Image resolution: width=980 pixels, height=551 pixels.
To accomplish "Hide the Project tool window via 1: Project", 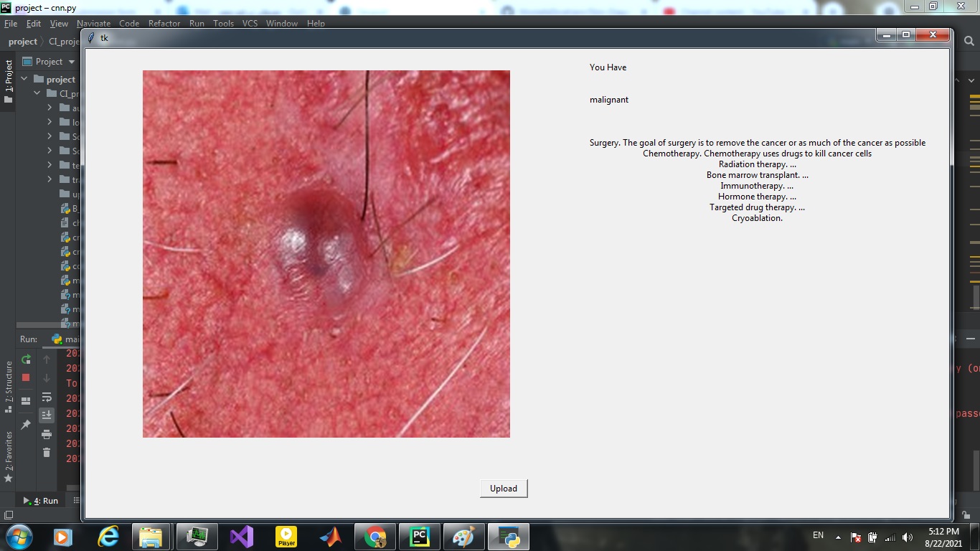I will pos(9,77).
